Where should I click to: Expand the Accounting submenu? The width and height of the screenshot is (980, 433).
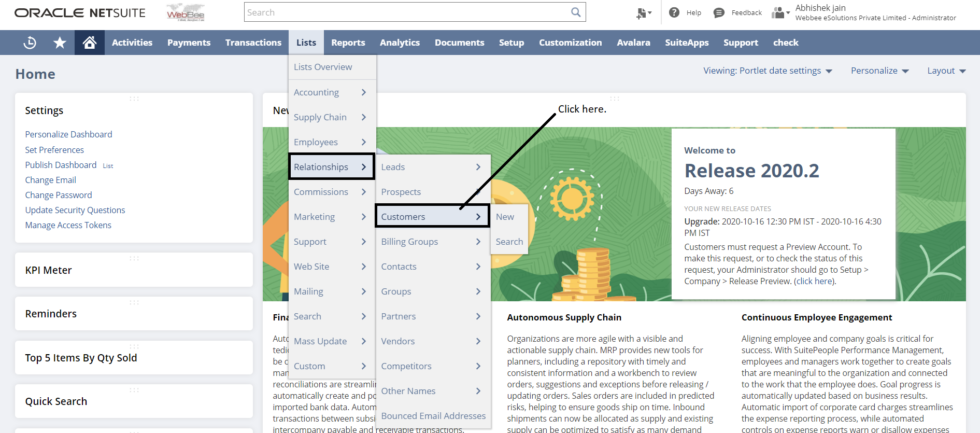(332, 92)
